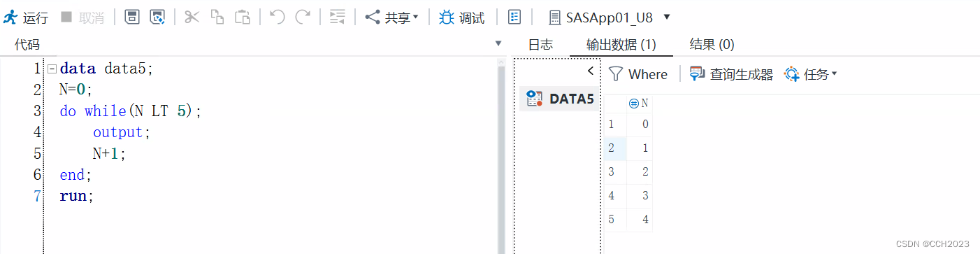Viewport: 980px width, 254px height.
Task: Cut selection with the scissors icon
Action: click(192, 17)
